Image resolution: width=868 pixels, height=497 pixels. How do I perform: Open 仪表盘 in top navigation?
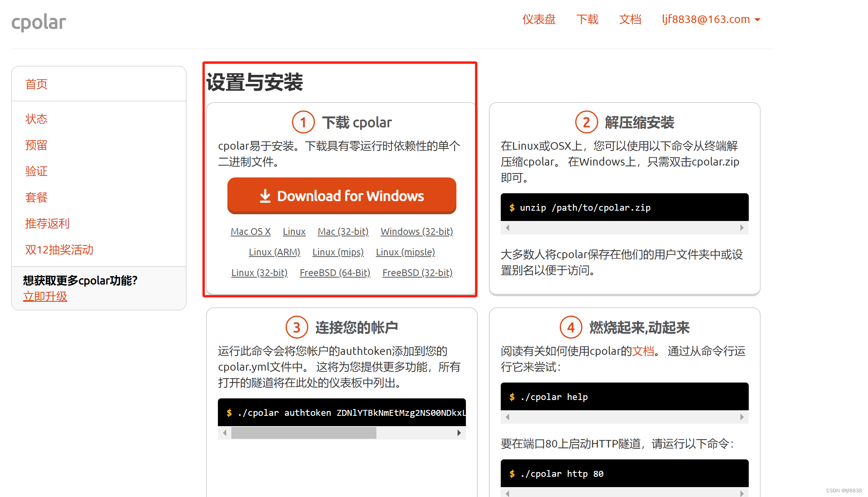click(539, 19)
